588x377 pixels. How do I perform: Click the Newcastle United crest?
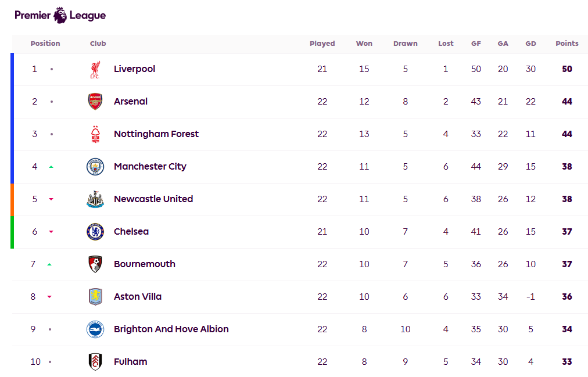(95, 199)
